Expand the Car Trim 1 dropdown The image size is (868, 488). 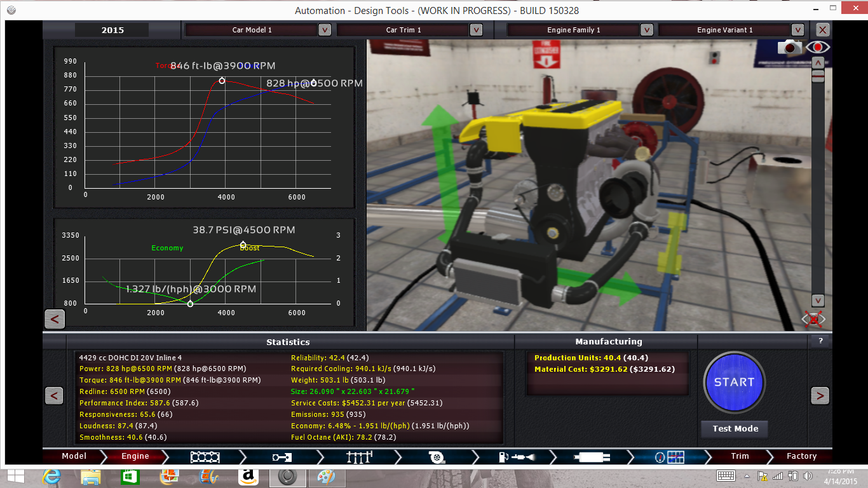[476, 30]
